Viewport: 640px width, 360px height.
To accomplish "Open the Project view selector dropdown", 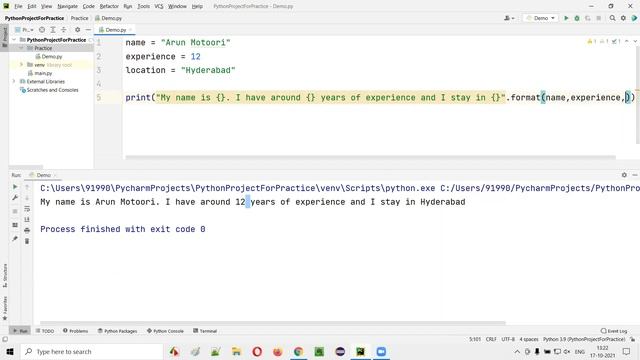I will [x=24, y=30].
